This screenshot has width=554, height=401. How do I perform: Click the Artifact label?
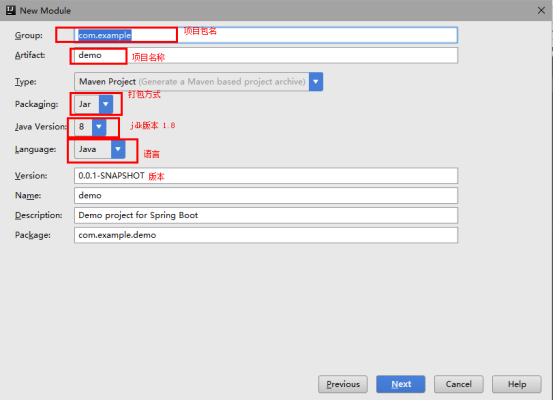pos(30,55)
